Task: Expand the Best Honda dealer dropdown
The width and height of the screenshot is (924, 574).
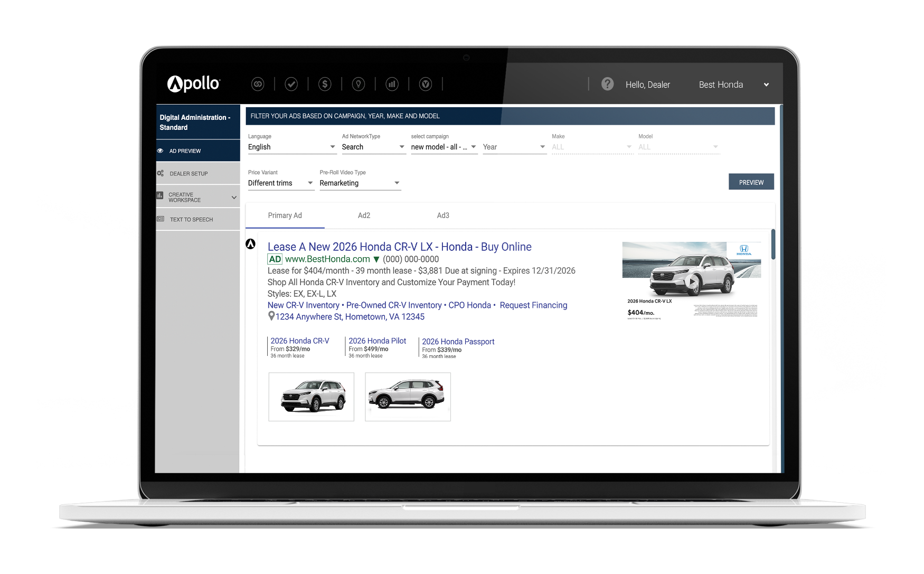Action: [x=766, y=85]
